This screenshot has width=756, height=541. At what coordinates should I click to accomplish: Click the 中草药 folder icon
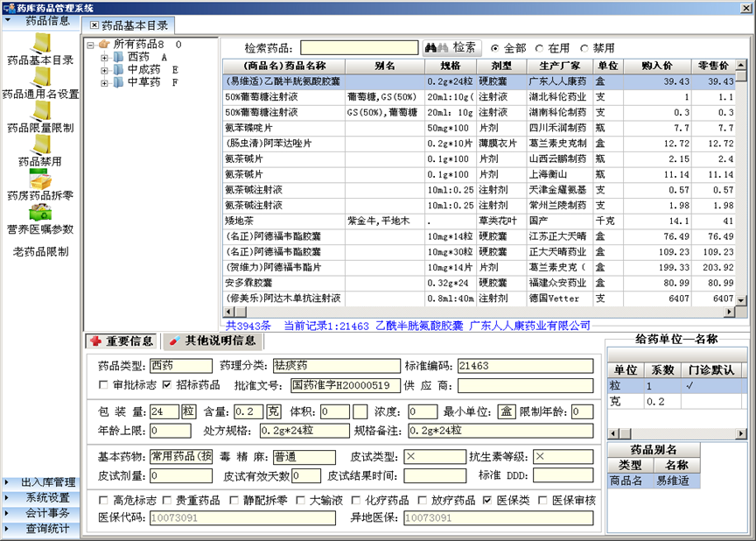(119, 82)
